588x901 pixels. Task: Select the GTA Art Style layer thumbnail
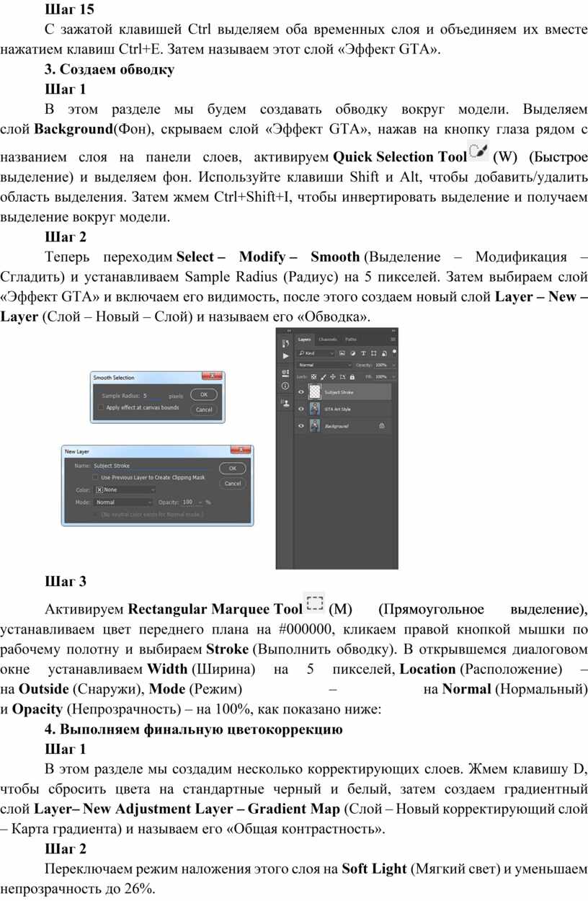314,409
